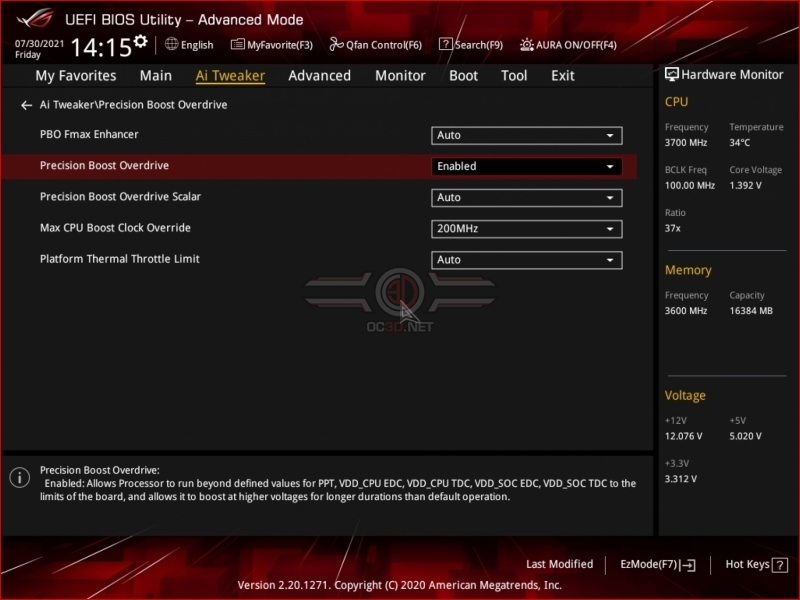
Task: Click the Search question mark icon
Action: pos(445,44)
